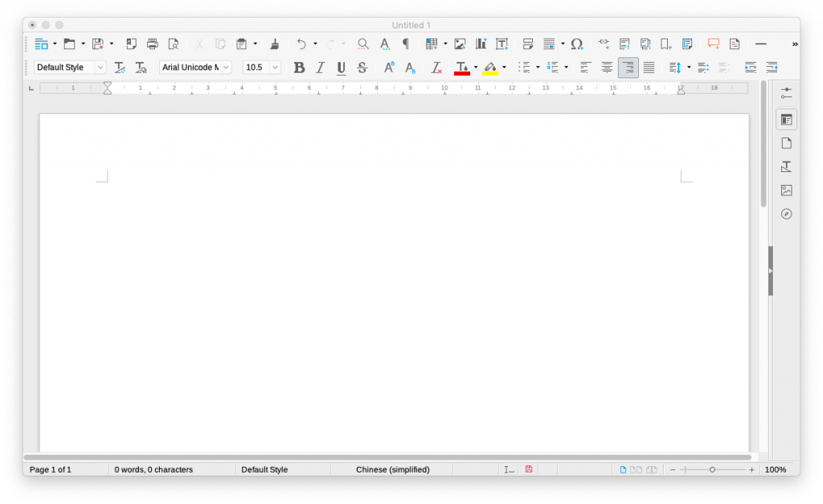Toggle Strikethrough formatting

tap(362, 68)
